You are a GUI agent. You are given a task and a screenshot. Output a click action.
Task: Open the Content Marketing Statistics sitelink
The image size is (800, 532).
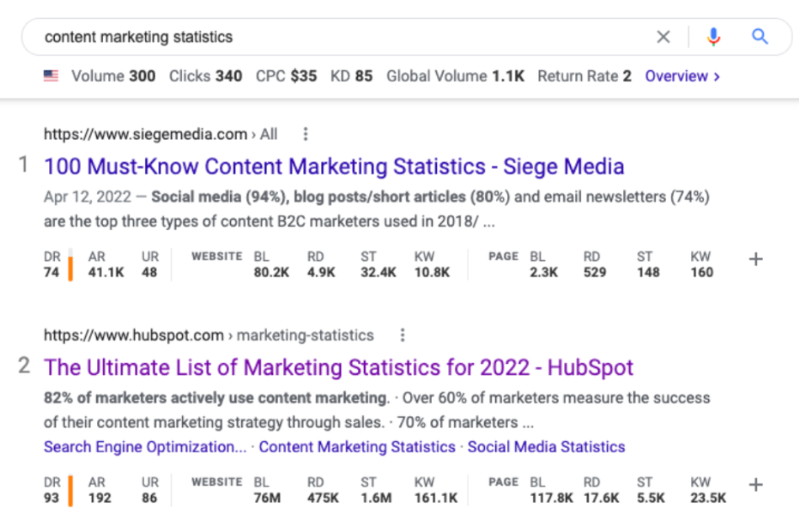tap(357, 447)
